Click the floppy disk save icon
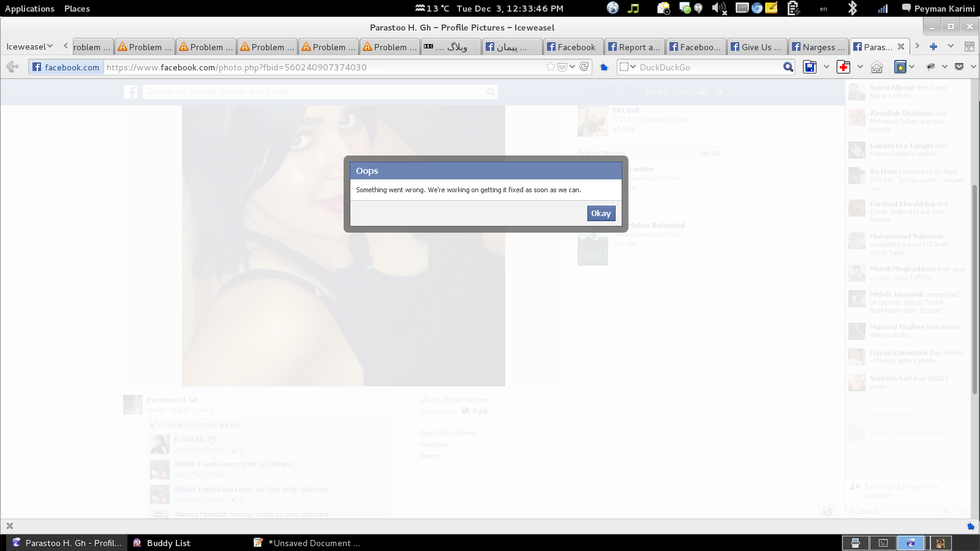This screenshot has width=980, height=551. [810, 67]
